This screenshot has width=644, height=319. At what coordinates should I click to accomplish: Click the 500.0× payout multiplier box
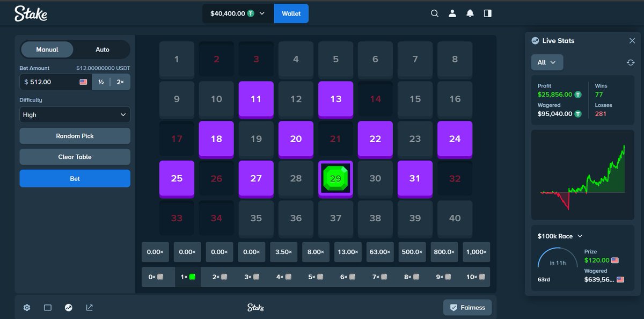point(412,252)
